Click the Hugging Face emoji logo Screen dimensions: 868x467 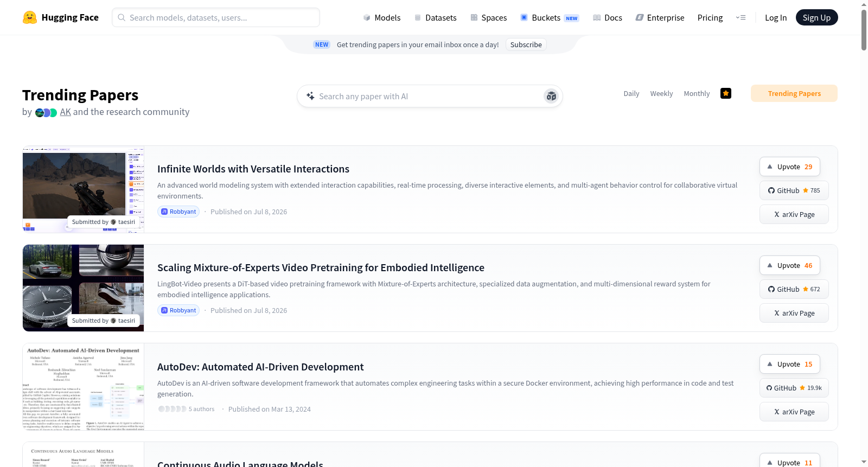click(30, 17)
